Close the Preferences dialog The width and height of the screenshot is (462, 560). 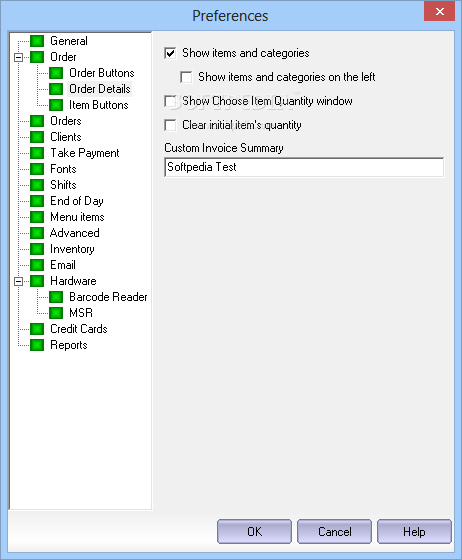[440, 11]
